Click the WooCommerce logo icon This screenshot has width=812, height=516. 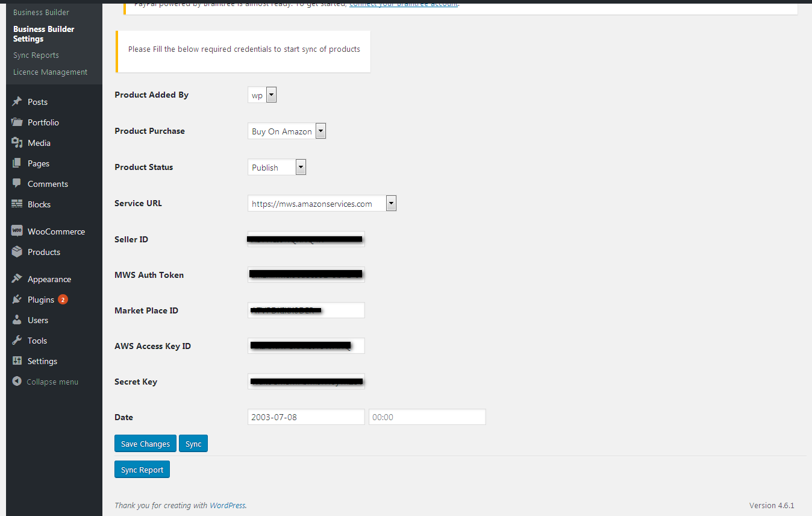(x=17, y=231)
